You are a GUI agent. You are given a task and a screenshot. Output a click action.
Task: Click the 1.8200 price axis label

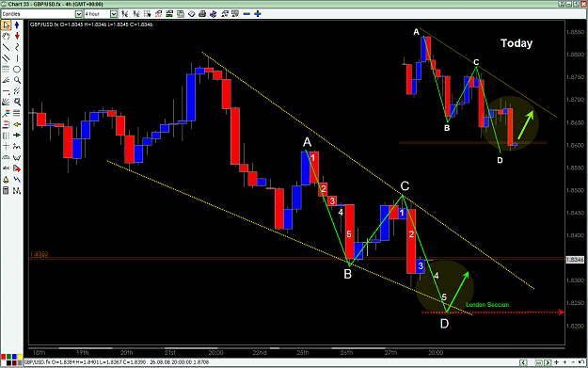576,326
